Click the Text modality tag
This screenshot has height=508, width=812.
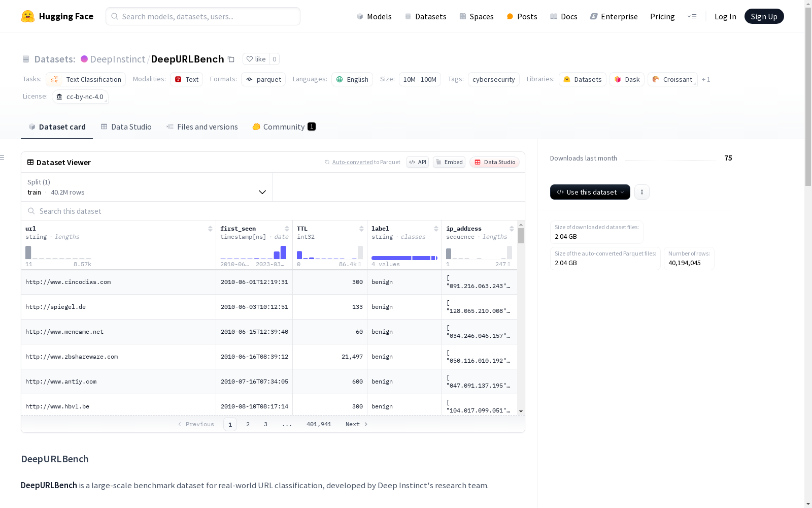(186, 79)
